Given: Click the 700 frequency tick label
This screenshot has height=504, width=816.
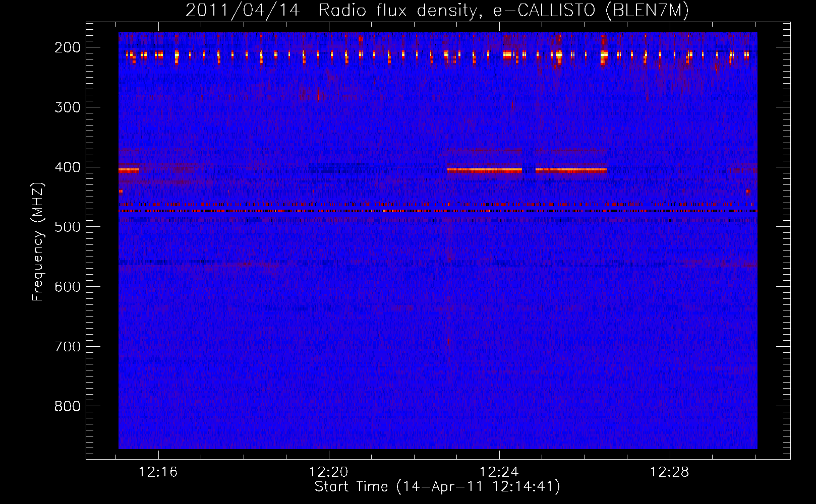Looking at the screenshot, I should [x=68, y=347].
